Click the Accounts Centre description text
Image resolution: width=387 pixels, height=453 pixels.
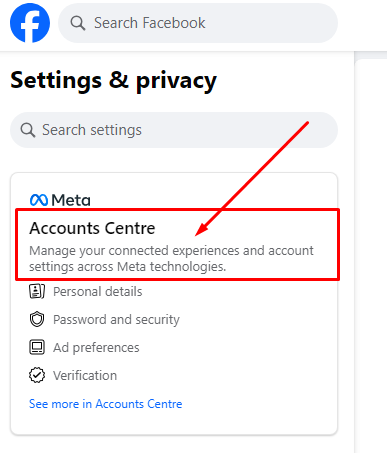171,259
